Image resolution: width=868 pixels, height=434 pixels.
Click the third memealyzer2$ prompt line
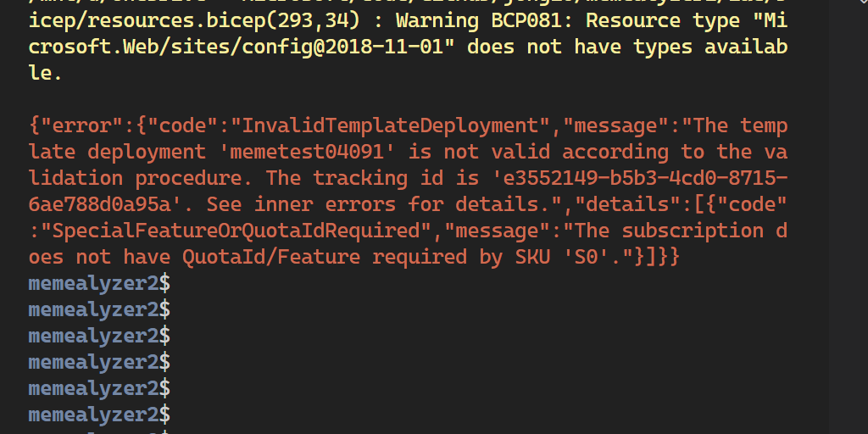pos(99,336)
